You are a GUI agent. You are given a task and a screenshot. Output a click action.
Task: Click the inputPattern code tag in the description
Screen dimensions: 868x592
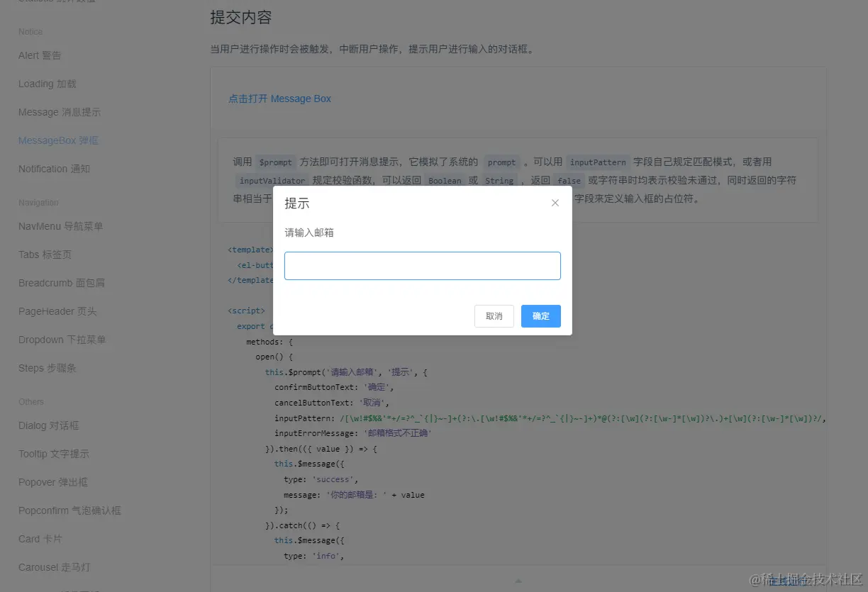coord(598,162)
